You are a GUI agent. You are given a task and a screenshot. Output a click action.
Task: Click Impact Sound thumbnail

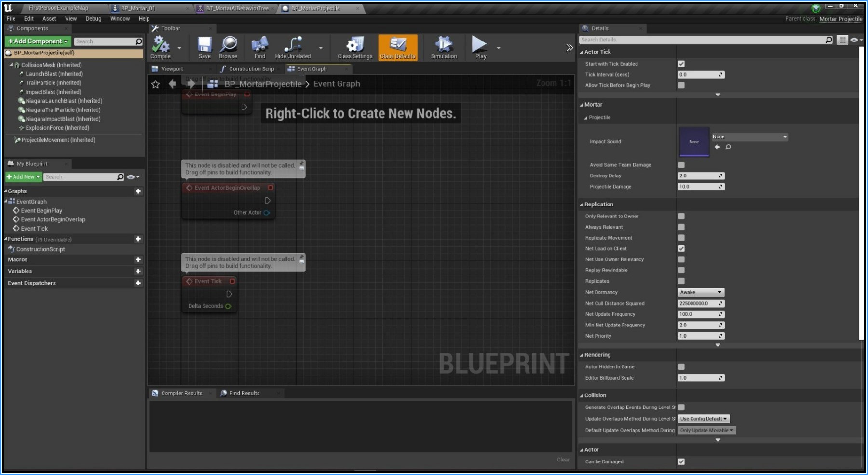coord(694,142)
